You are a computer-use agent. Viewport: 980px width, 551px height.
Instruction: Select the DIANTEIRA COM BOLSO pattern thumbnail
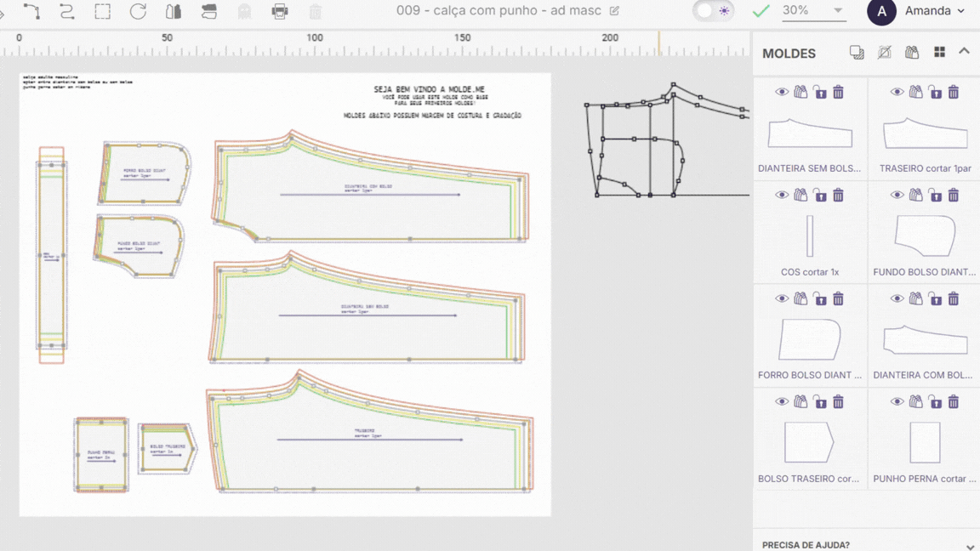[x=925, y=339]
